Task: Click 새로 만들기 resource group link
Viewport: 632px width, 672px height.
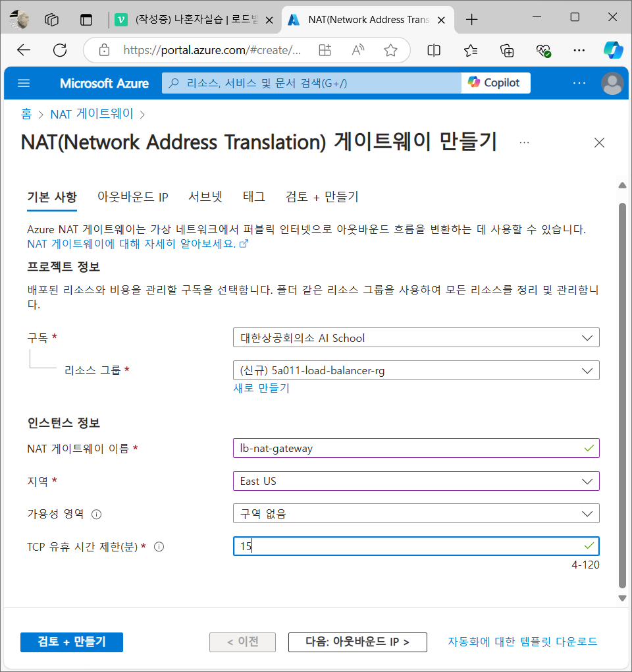Action: (x=261, y=388)
